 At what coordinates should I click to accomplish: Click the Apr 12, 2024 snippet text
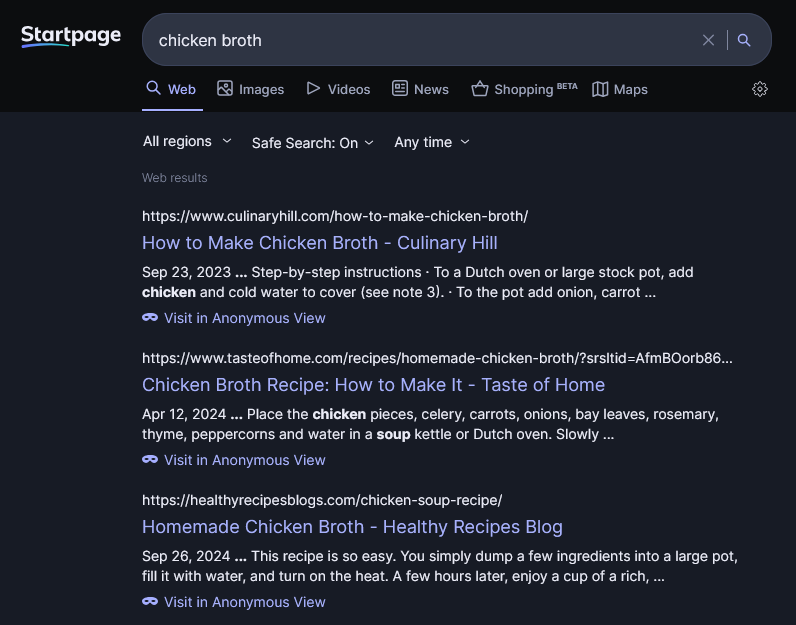coord(430,424)
